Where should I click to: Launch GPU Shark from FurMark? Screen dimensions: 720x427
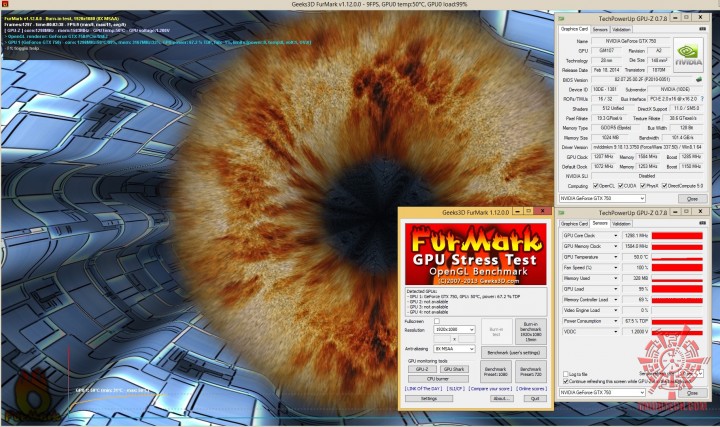coord(454,369)
